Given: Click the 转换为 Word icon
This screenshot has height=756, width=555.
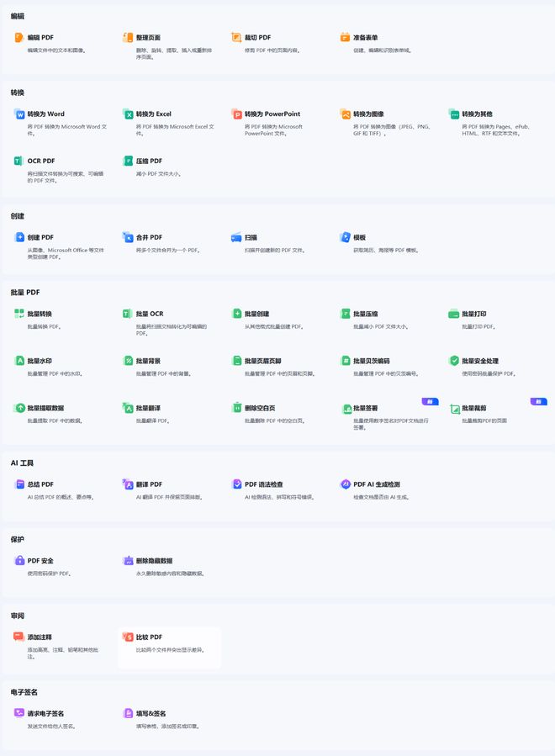Looking at the screenshot, I should tap(19, 114).
